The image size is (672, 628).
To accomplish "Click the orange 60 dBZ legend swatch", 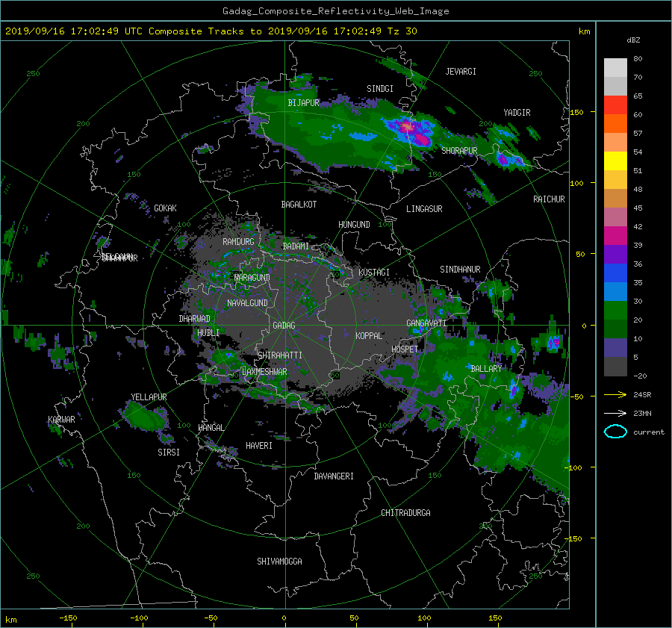I will pos(615,123).
